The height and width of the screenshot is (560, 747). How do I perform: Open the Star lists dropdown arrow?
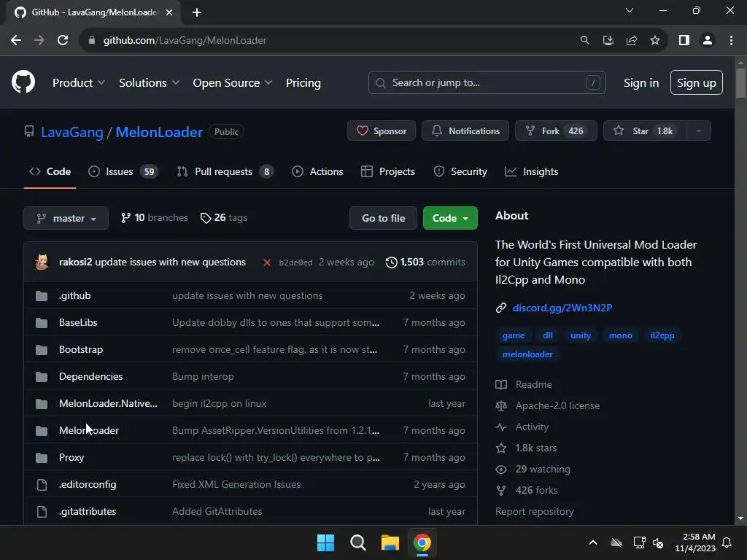point(698,131)
